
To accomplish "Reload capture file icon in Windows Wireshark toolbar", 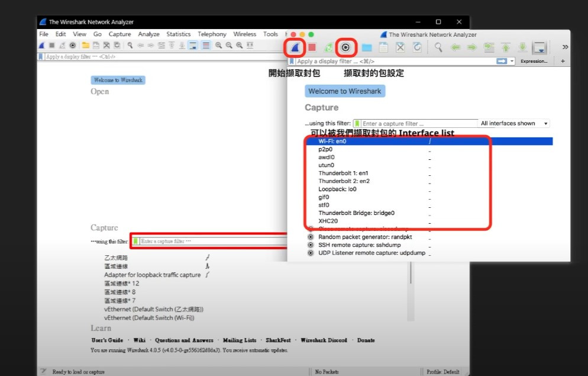I will (x=117, y=46).
